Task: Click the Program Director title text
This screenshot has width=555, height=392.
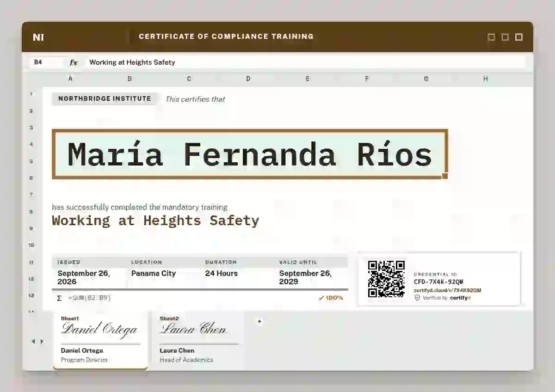Action: point(84,360)
